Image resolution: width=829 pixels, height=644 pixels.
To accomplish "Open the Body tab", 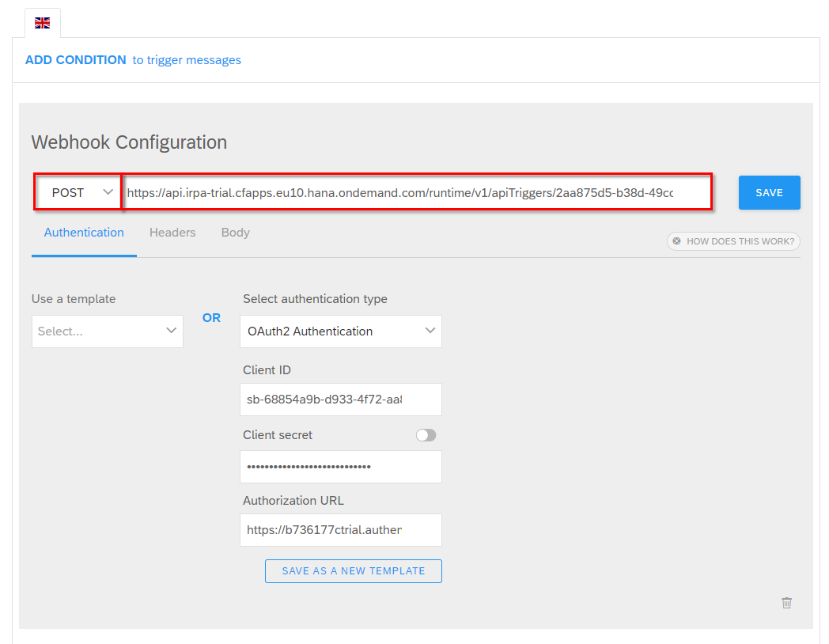I will coord(235,233).
